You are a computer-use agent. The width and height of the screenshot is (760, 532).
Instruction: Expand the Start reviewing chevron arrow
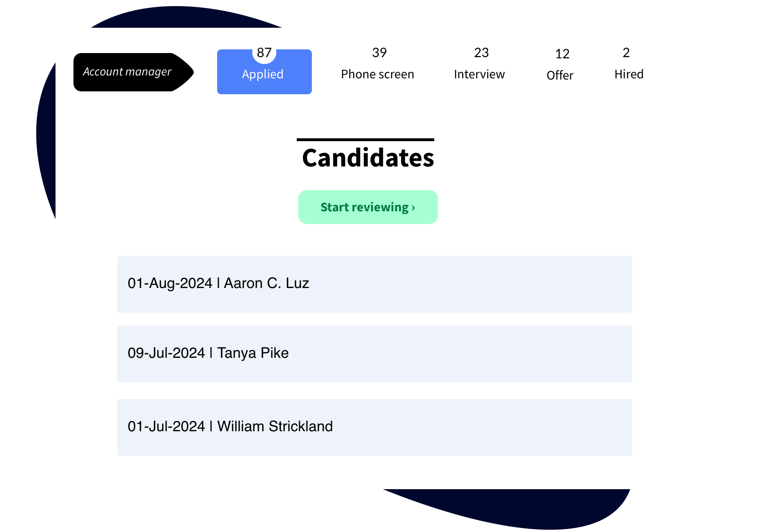click(x=412, y=207)
